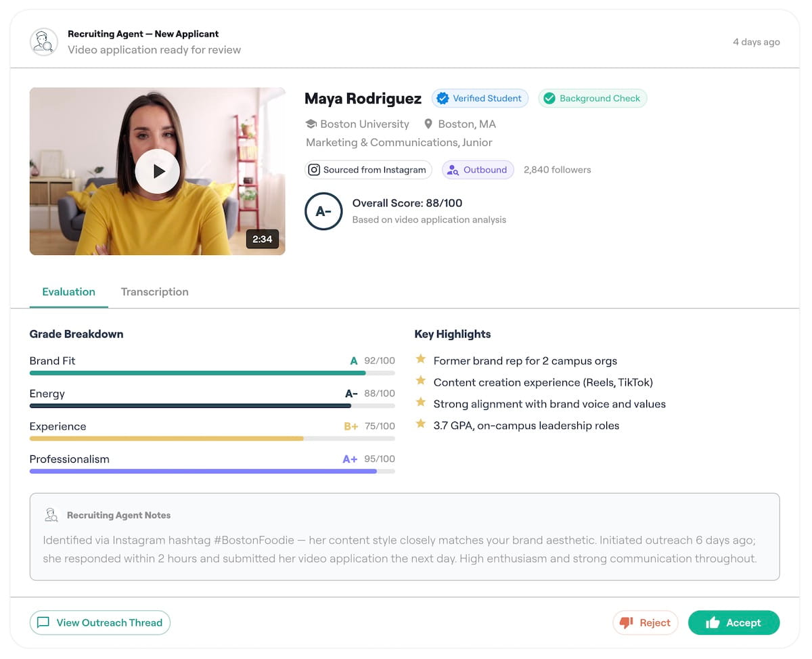This screenshot has height=659, width=812.
Task: Click the Maya Rodriguez name heading
Action: (363, 99)
